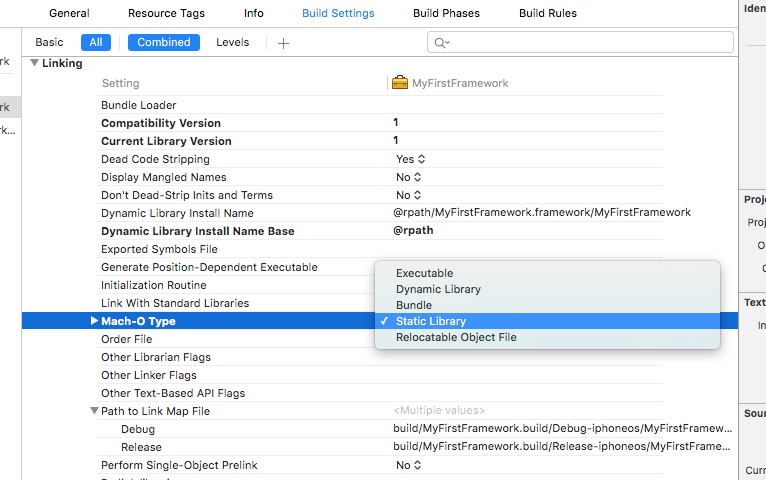Open the General tab
Image resolution: width=766 pixels, height=480 pixels.
69,13
